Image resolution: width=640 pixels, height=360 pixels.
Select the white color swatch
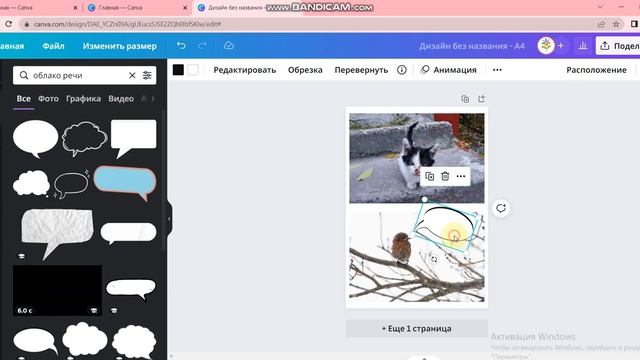coord(193,70)
